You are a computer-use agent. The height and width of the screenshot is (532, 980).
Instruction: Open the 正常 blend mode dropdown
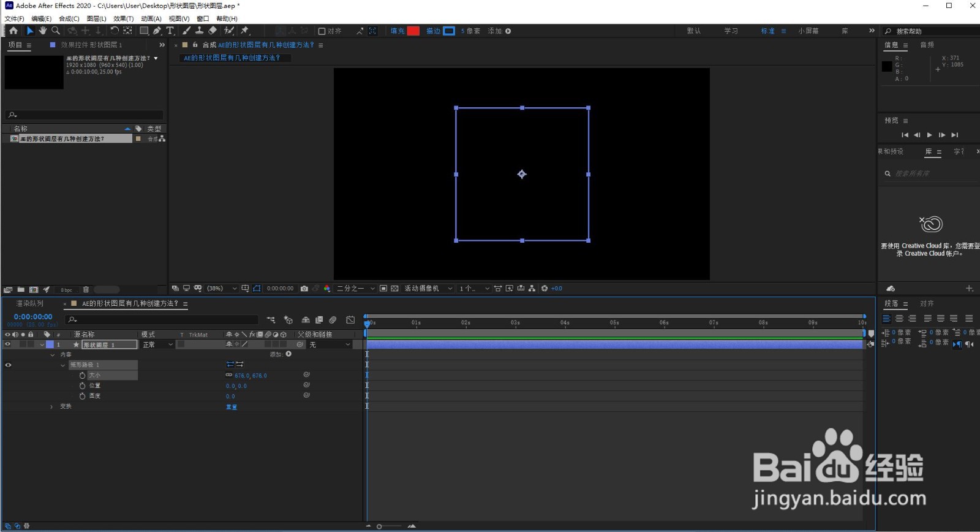[158, 344]
